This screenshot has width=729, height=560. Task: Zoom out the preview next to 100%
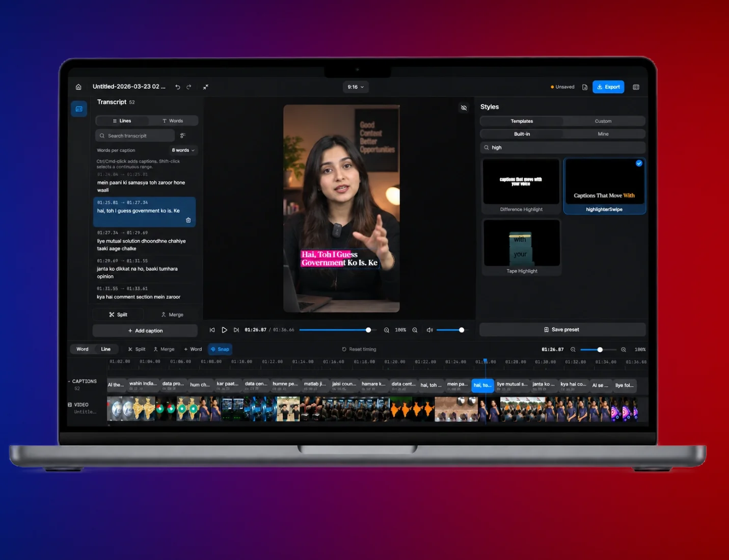387,330
